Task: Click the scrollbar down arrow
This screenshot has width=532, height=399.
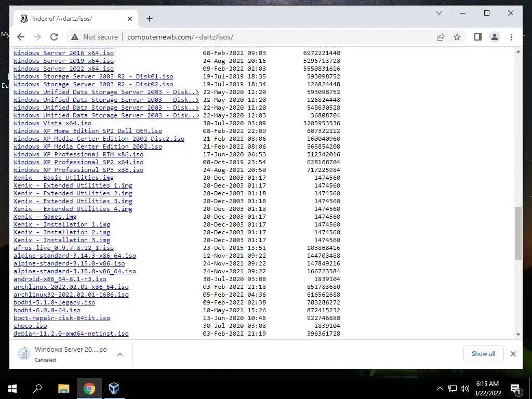Action: coord(518,335)
